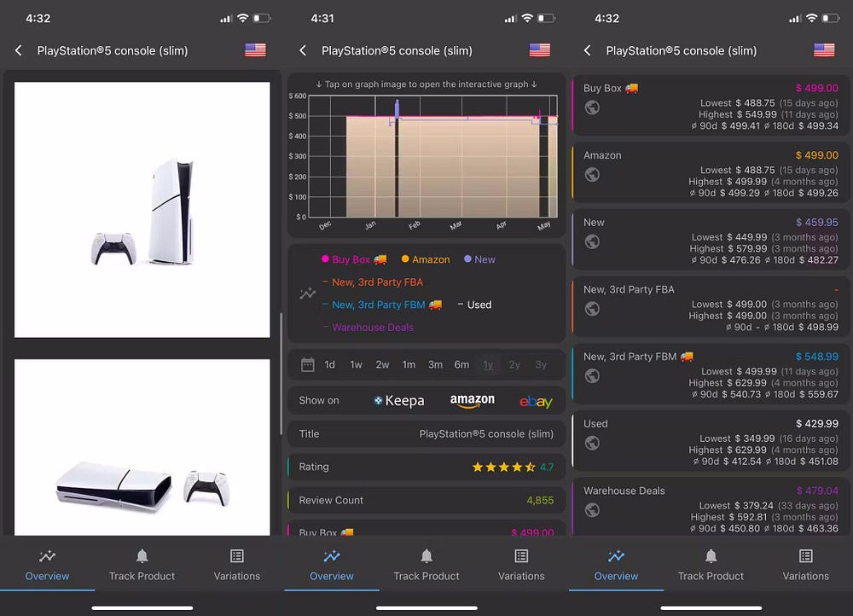Toggle the Buy Box graph series
Image resolution: width=853 pixels, height=616 pixels.
(x=354, y=259)
